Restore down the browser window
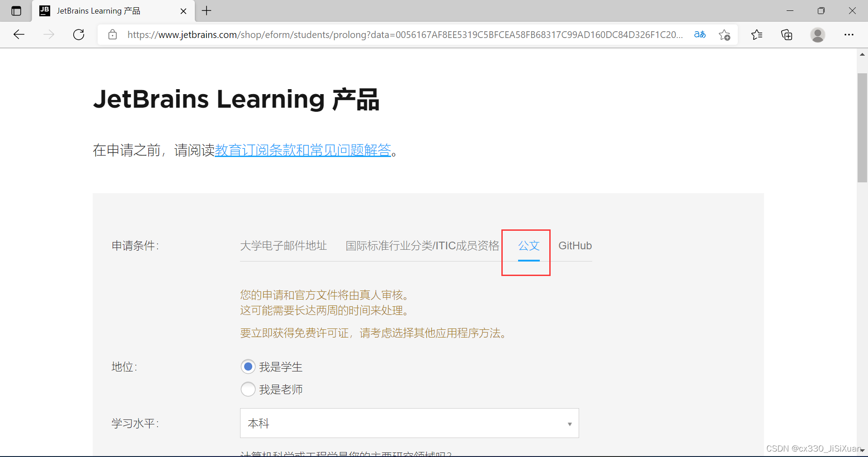868x457 pixels. pos(821,11)
